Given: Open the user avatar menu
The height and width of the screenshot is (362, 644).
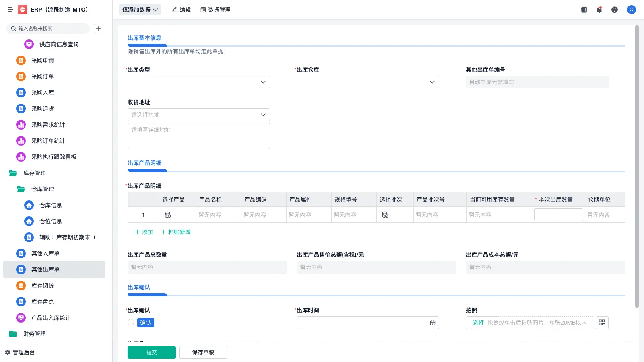Looking at the screenshot, I should [631, 10].
